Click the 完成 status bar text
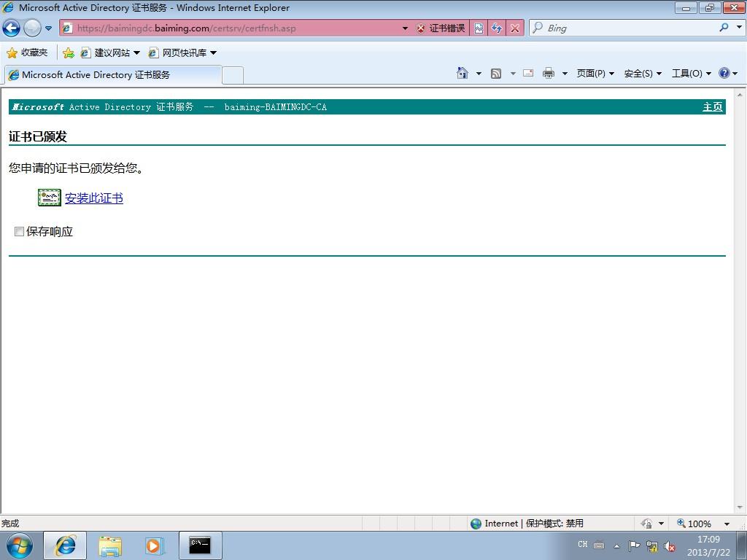This screenshot has width=747, height=560. (x=10, y=524)
